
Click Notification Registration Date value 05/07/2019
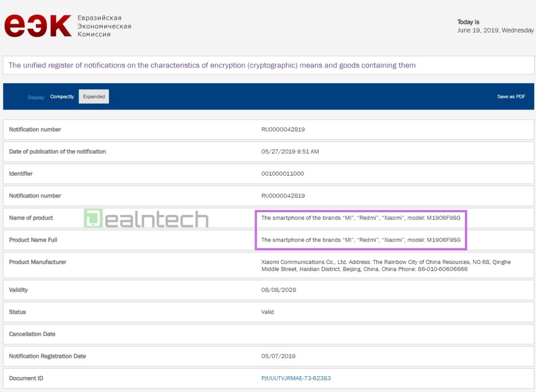pyautogui.click(x=278, y=356)
